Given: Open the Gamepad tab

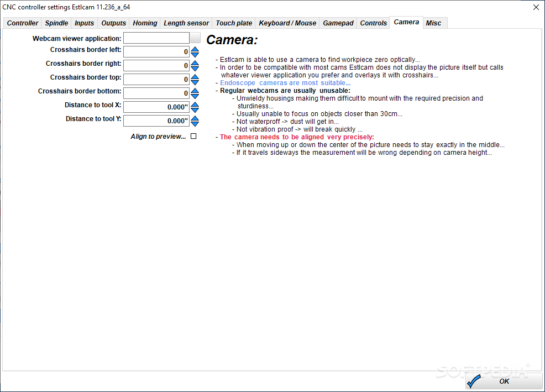Looking at the screenshot, I should pos(338,23).
